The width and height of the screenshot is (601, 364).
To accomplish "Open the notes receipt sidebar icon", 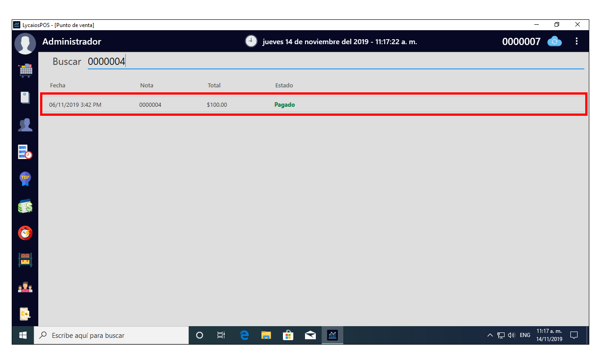I will click(25, 98).
